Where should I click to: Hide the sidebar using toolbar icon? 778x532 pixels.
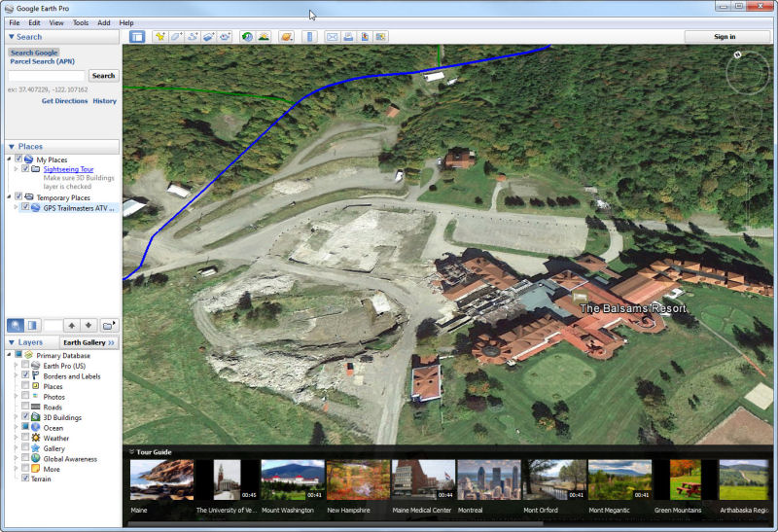(137, 37)
